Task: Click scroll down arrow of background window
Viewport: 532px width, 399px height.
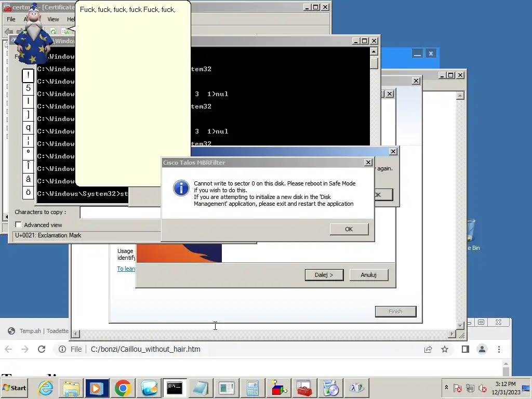Action: click(x=460, y=325)
